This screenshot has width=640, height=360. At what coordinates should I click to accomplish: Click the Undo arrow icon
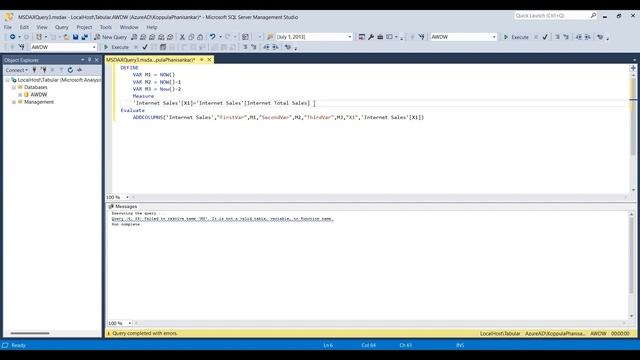pyautogui.click(x=212, y=37)
